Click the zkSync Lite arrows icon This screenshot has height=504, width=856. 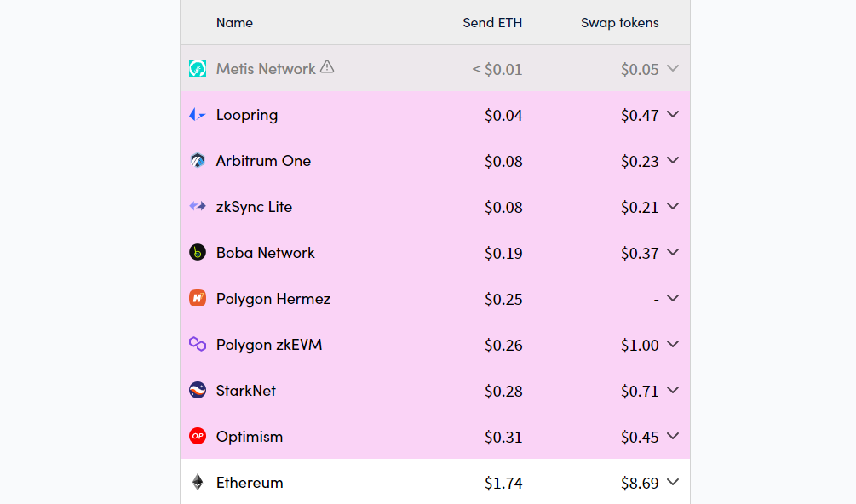coord(198,207)
